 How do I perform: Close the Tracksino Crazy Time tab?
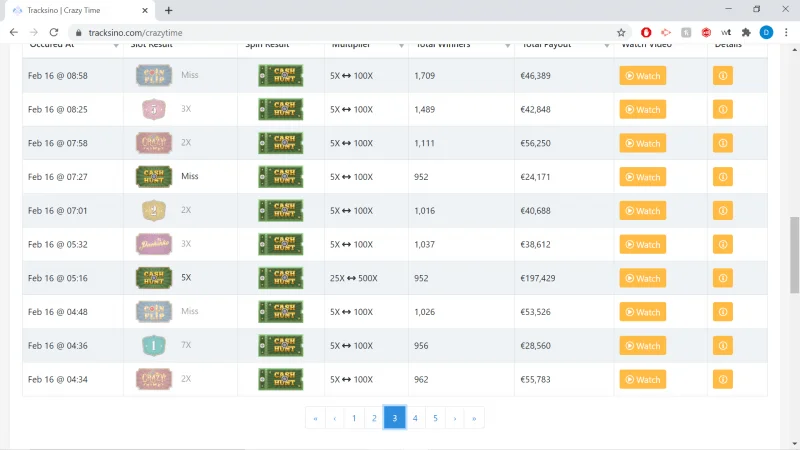point(145,10)
